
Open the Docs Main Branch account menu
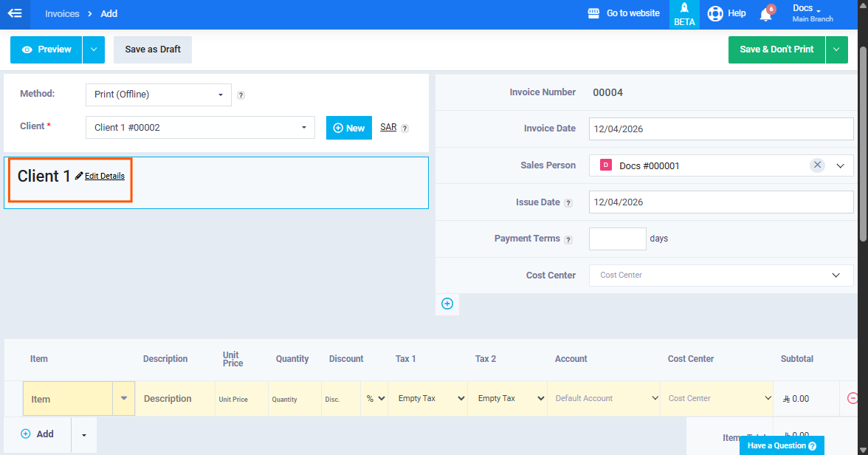tap(812, 13)
